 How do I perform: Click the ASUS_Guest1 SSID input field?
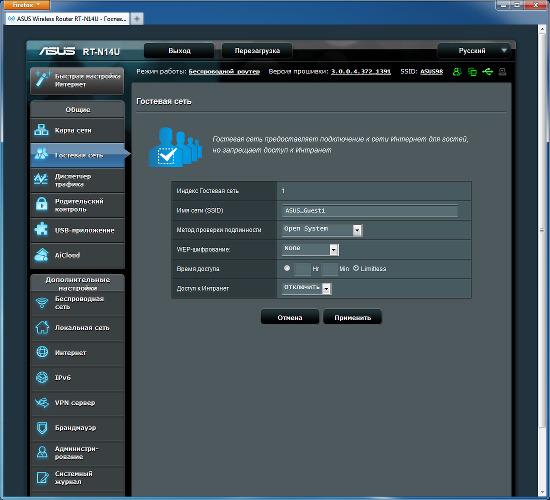coord(370,211)
